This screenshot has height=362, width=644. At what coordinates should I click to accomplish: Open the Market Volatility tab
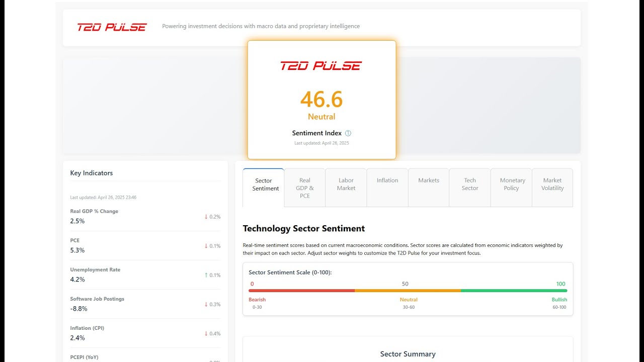click(x=552, y=188)
